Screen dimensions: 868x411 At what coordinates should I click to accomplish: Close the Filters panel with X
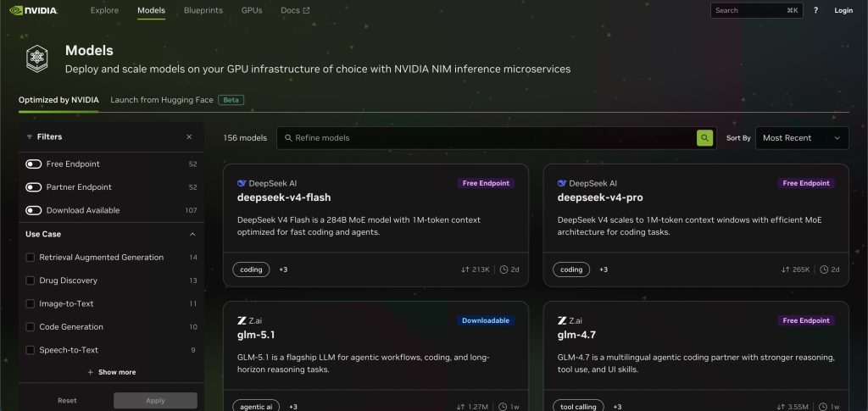(x=189, y=136)
